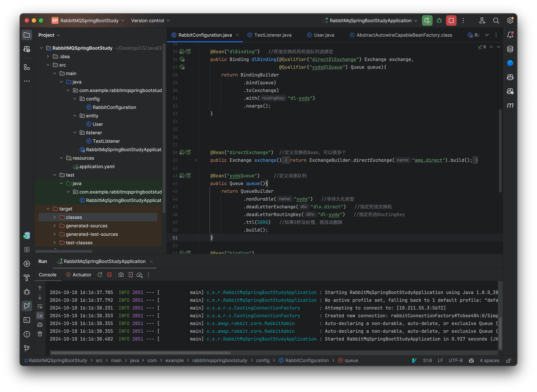Capture a thread dump with the camera icon
The image size is (537, 392).
[x=121, y=275]
